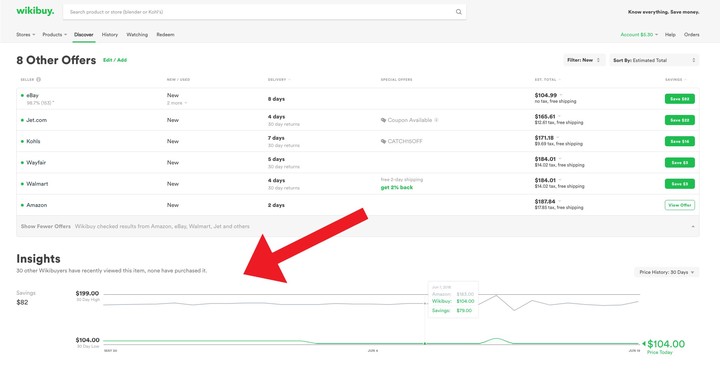Sort by the Delivery column header
This screenshot has width=720, height=371.
coord(279,79)
